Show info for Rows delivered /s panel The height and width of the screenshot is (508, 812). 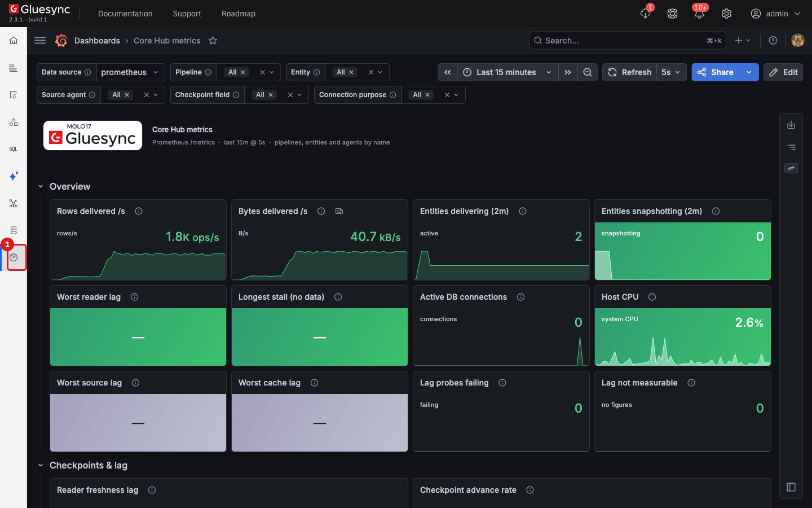click(x=139, y=211)
